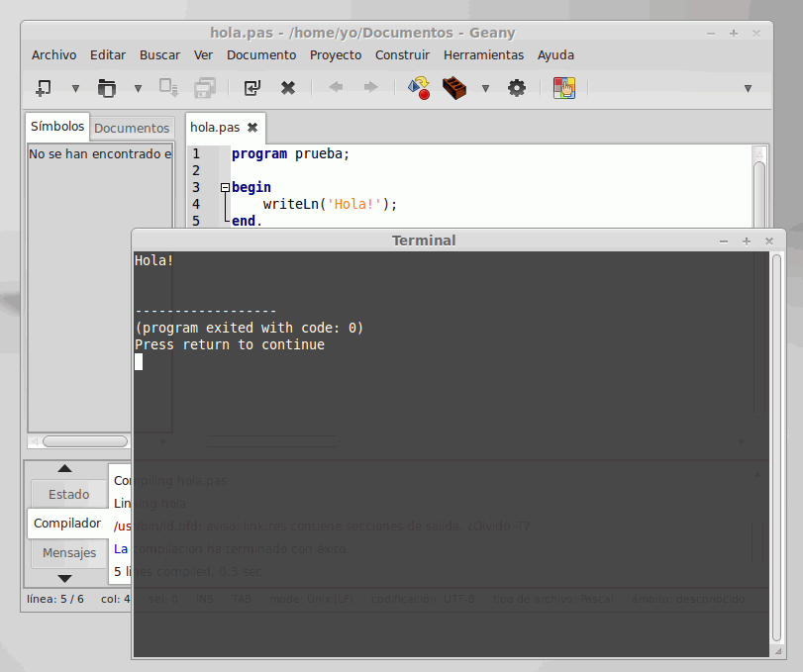Switch to the Documentos sidebar tab
The height and width of the screenshot is (672, 803).
[132, 128]
